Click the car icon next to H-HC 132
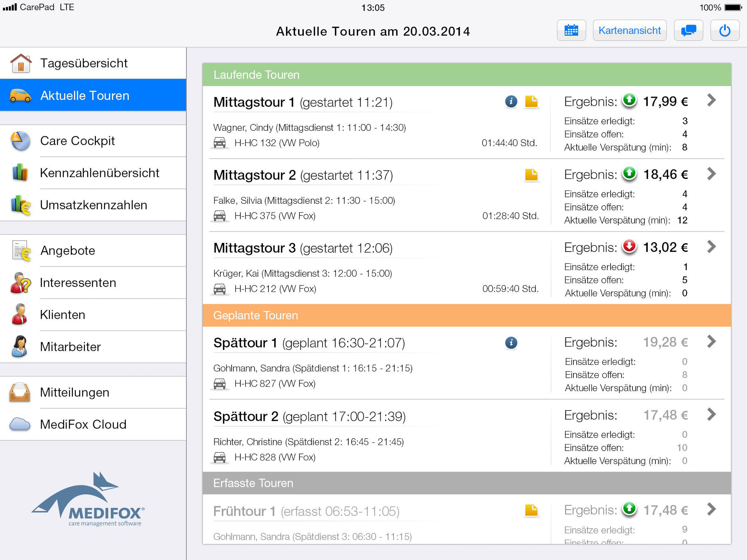The width and height of the screenshot is (747, 560). (220, 143)
